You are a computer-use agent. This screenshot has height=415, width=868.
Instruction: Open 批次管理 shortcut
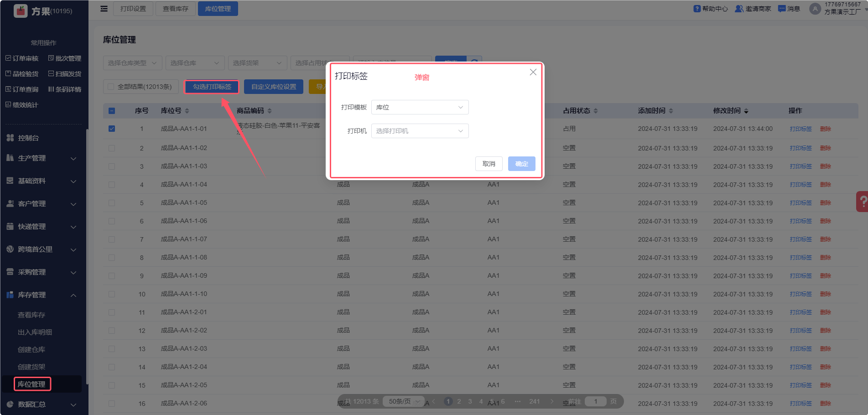point(65,58)
